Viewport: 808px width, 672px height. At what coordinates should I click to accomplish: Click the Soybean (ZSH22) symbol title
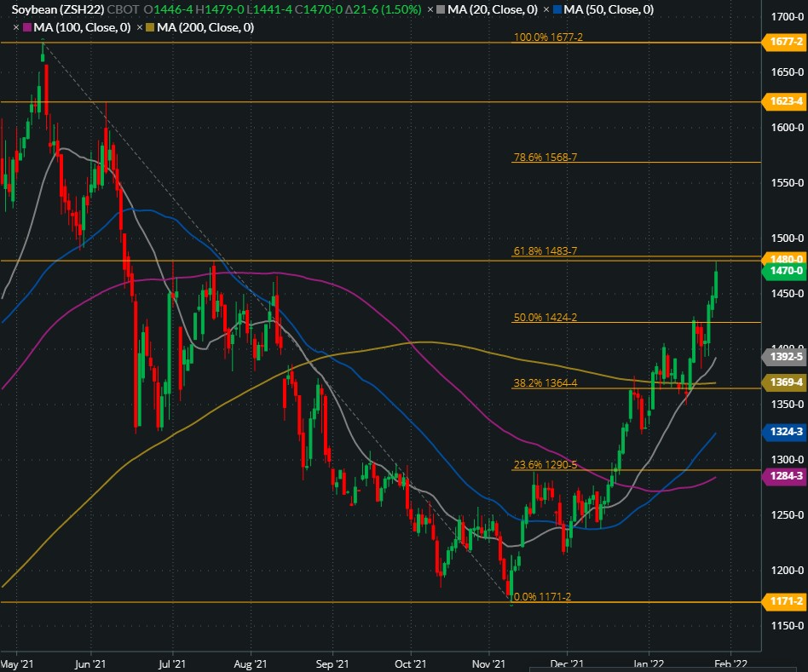(53, 10)
